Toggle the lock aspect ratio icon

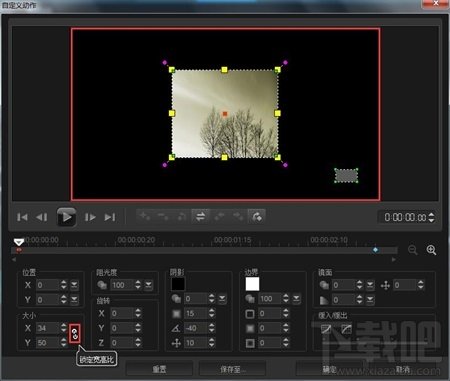(75, 333)
